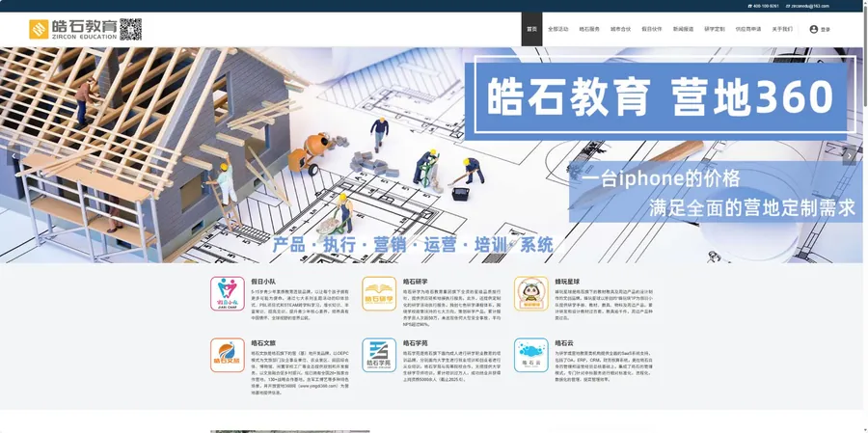The height and width of the screenshot is (433, 868).
Task: Open the 全部活动 menu item
Action: [x=558, y=29]
